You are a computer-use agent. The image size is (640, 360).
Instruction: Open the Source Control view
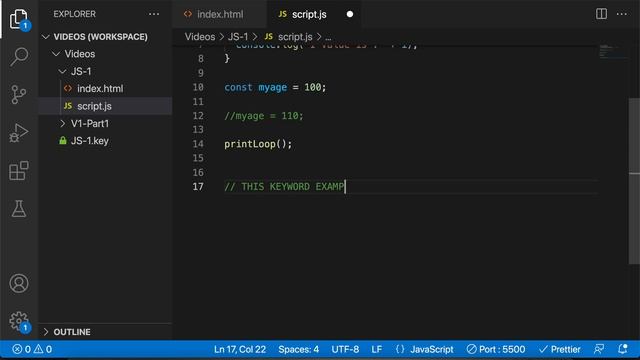(19, 94)
